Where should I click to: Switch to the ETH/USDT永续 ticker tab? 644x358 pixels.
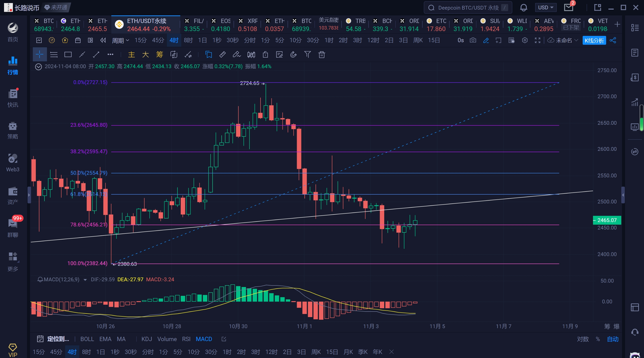tap(146, 25)
